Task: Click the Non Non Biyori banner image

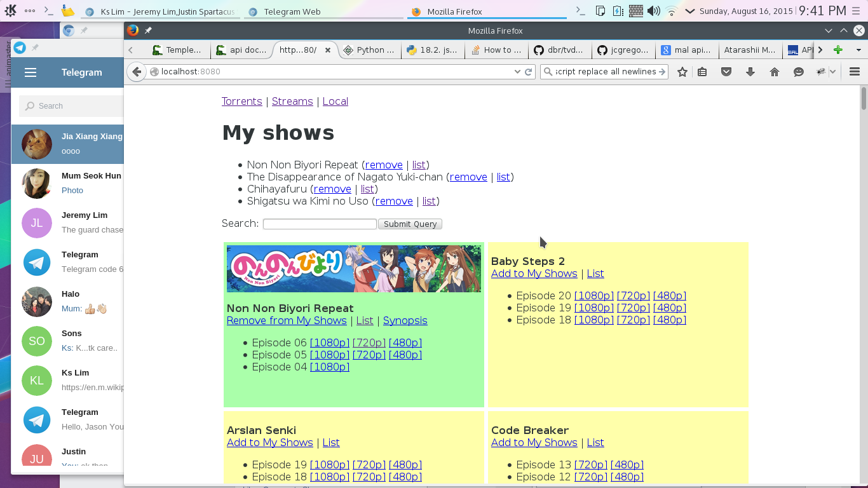Action: (354, 269)
